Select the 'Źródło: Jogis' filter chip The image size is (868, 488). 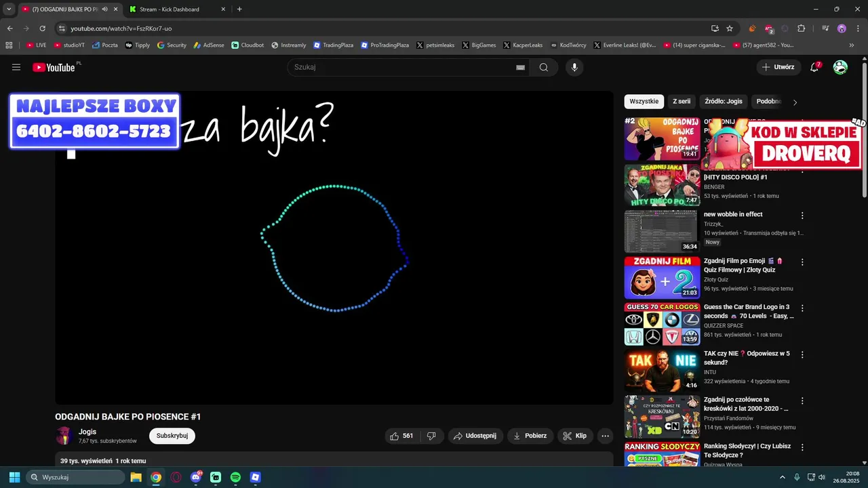click(x=723, y=102)
